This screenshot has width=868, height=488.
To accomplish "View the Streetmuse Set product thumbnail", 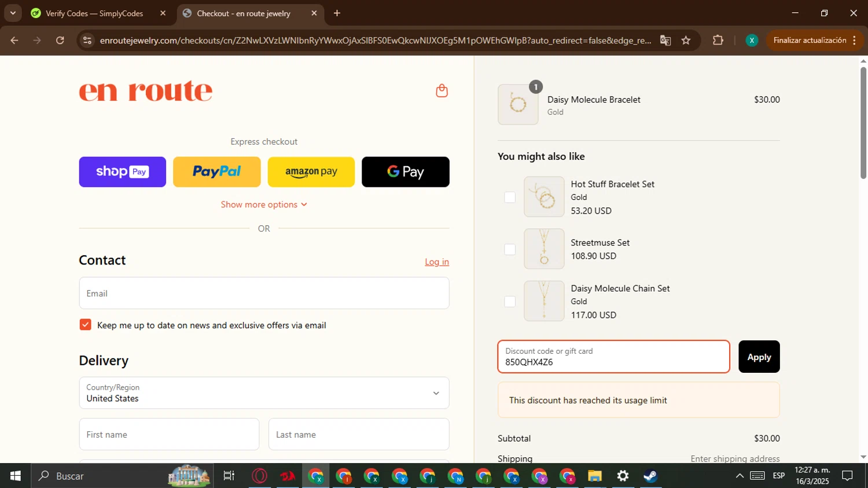I will 544,249.
